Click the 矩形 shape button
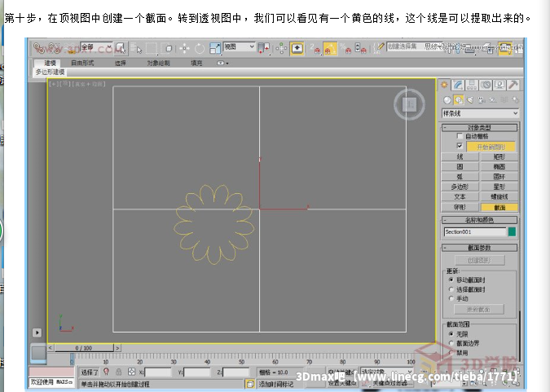 [x=499, y=156]
